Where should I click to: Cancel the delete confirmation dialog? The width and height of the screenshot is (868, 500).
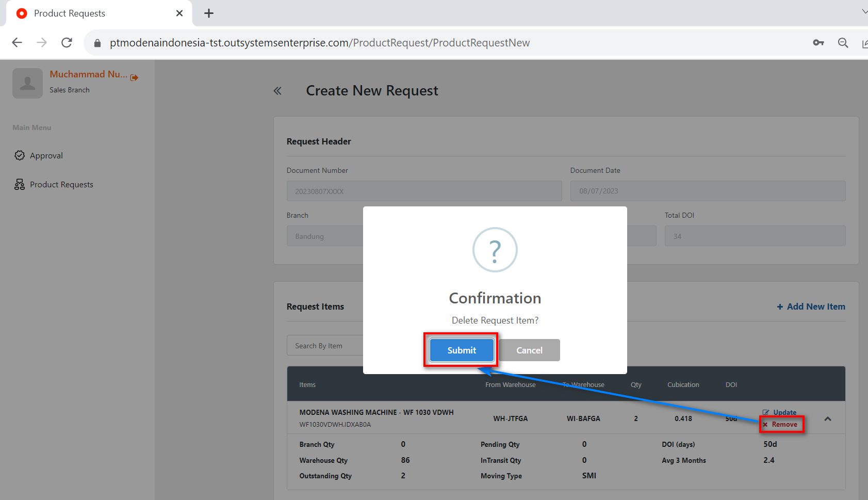(x=529, y=350)
